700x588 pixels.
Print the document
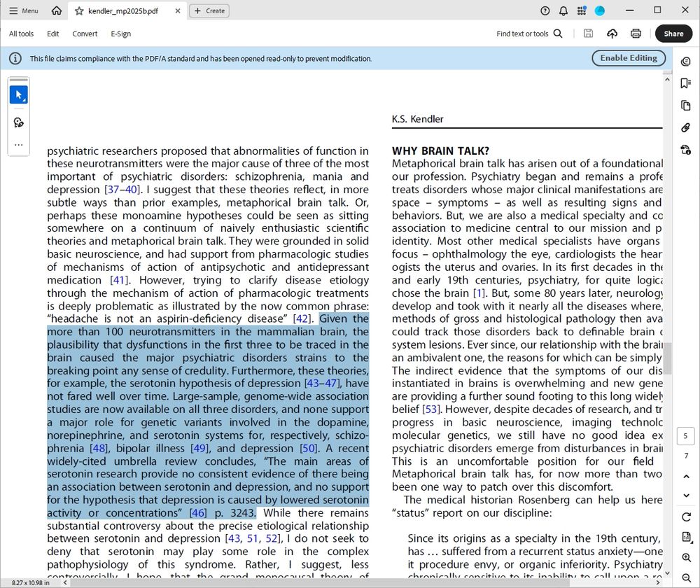pos(636,34)
